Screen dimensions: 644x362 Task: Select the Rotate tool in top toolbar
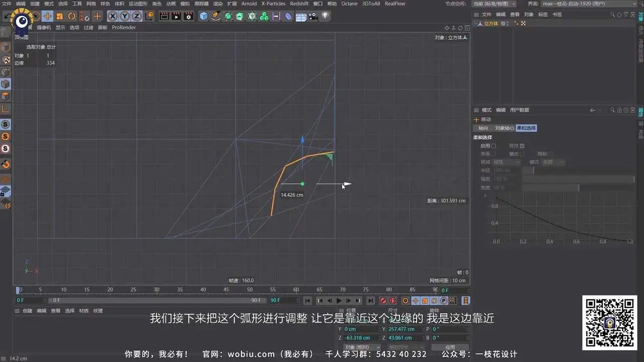[71, 16]
